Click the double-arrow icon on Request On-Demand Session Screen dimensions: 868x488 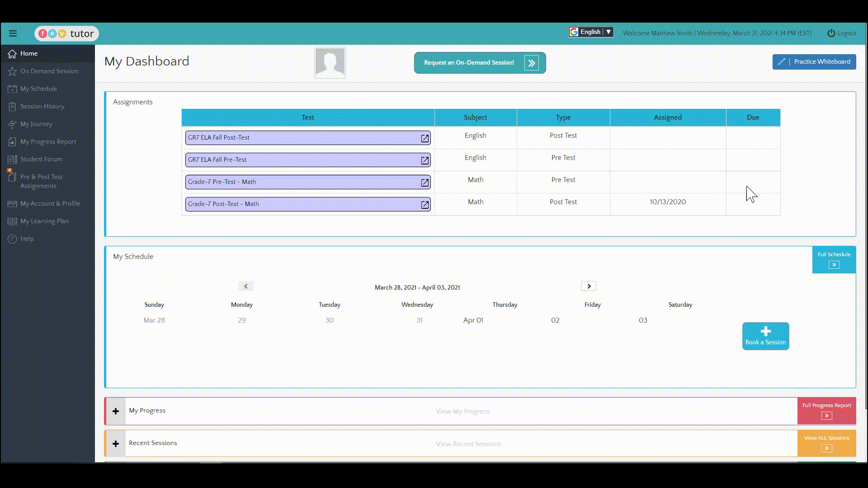[532, 63]
